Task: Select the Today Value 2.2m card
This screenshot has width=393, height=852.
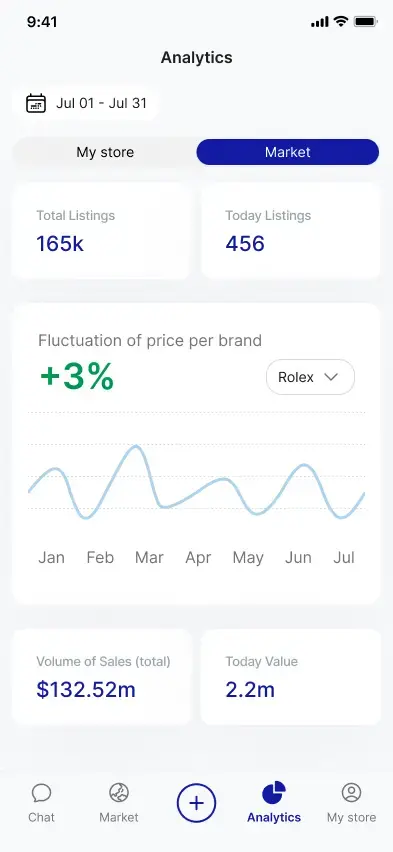Action: (x=291, y=677)
